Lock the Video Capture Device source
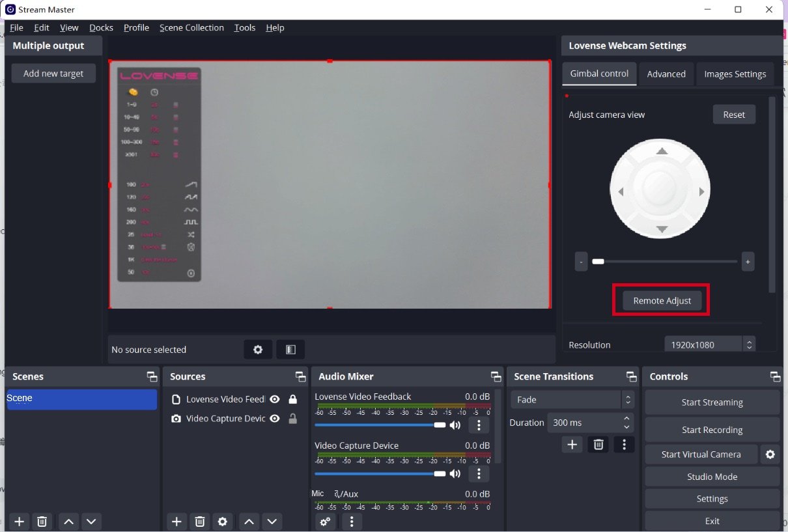Image resolution: width=788 pixels, height=532 pixels. point(293,419)
